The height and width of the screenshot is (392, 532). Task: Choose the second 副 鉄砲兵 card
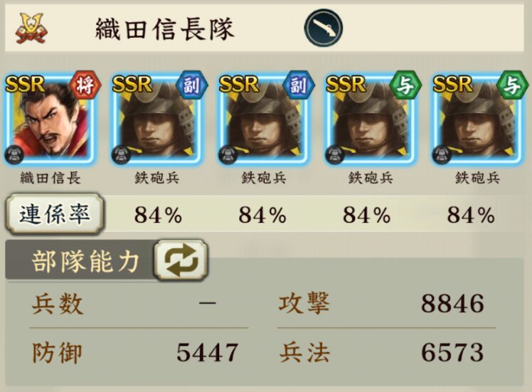tap(264, 119)
